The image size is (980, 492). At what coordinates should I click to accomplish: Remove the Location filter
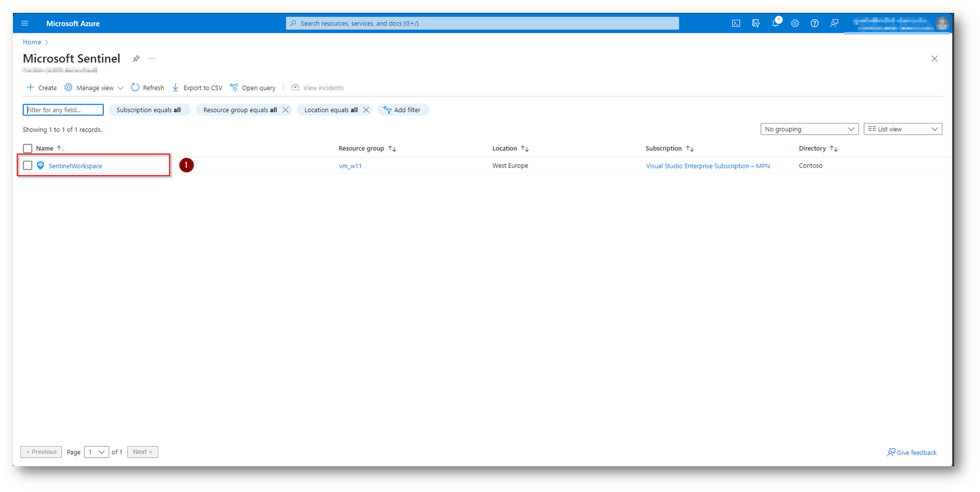tap(366, 110)
